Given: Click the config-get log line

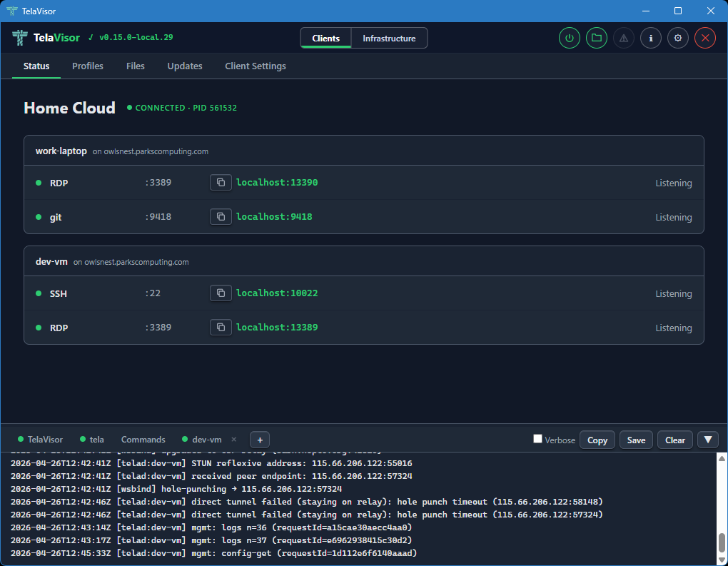Looking at the screenshot, I should 213,553.
